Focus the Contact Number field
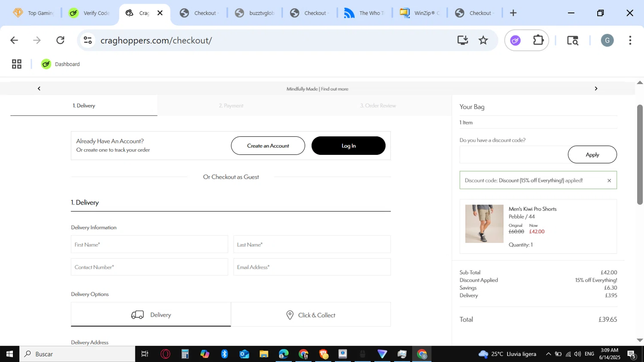 point(149,267)
